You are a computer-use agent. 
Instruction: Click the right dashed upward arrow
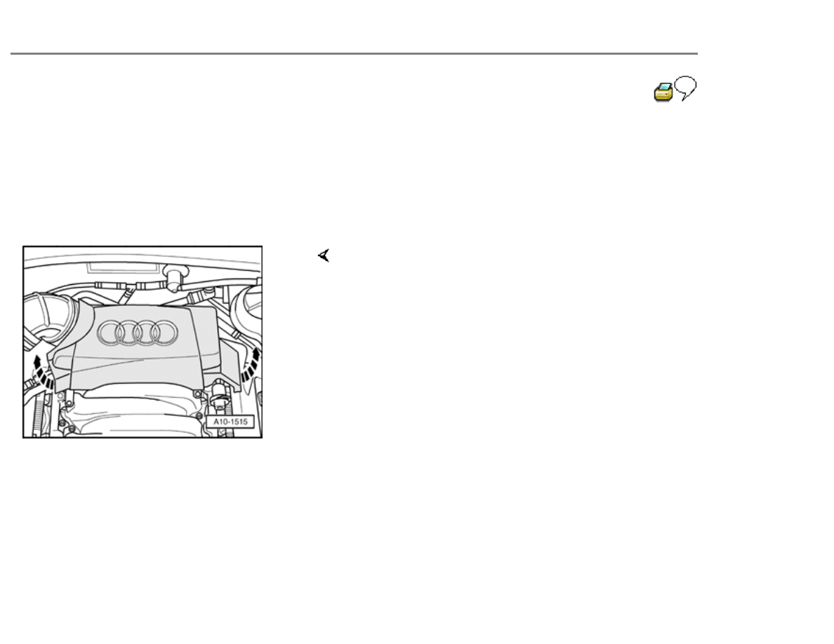tap(251, 363)
